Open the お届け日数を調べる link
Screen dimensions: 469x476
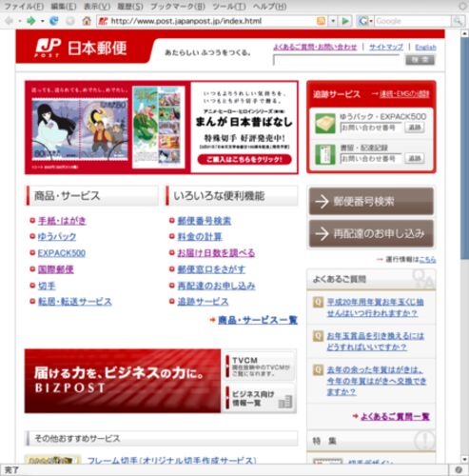click(x=216, y=253)
